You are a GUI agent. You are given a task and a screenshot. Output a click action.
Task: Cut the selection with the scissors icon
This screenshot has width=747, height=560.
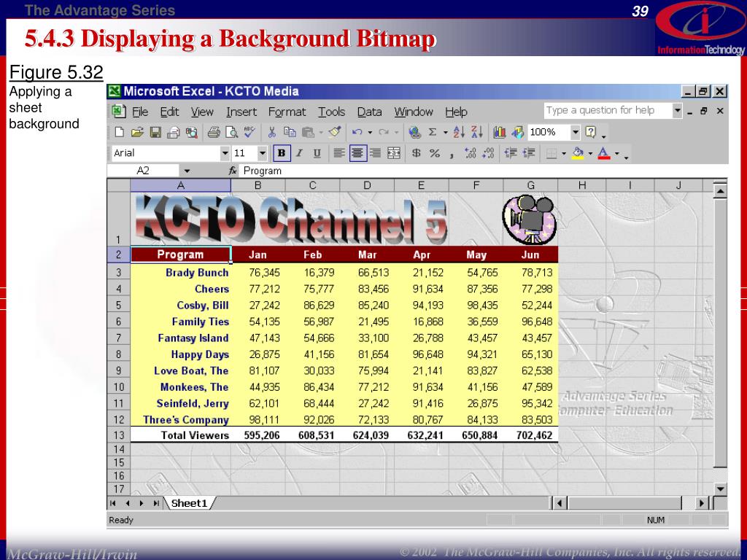pyautogui.click(x=272, y=133)
